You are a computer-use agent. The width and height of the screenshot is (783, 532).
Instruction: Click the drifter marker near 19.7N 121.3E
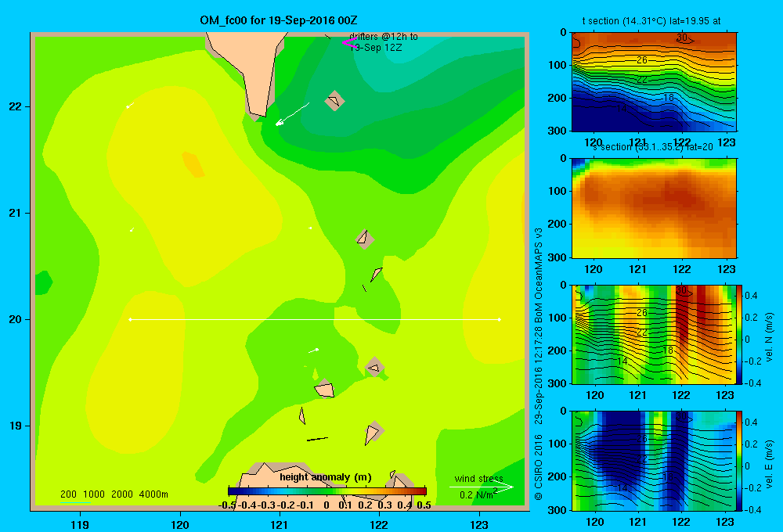[314, 350]
